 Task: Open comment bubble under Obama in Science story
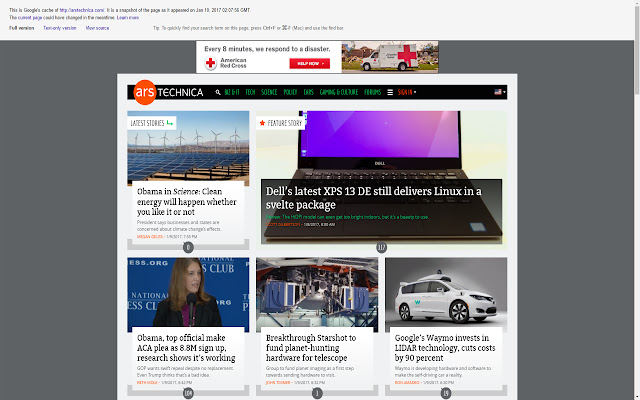coord(188,247)
